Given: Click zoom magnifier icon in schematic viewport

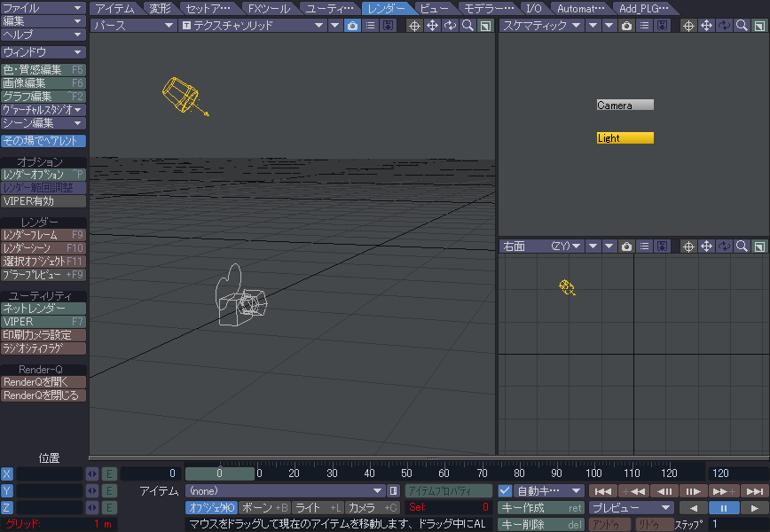Looking at the screenshot, I should (742, 26).
